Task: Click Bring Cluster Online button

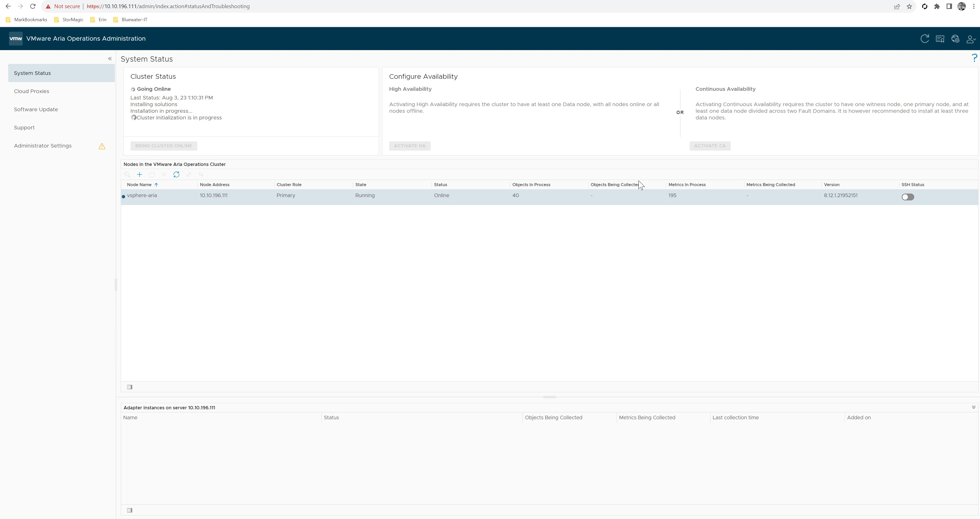Action: 164,146
